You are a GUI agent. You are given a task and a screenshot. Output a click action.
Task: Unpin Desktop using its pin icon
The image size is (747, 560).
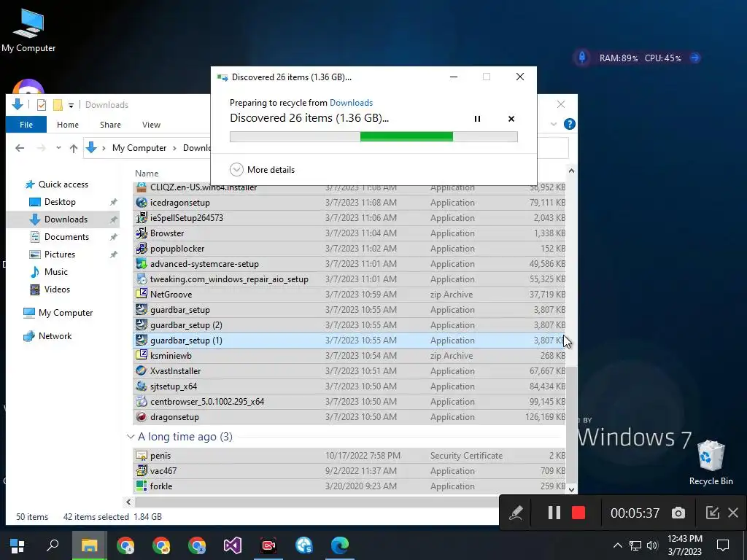(113, 202)
